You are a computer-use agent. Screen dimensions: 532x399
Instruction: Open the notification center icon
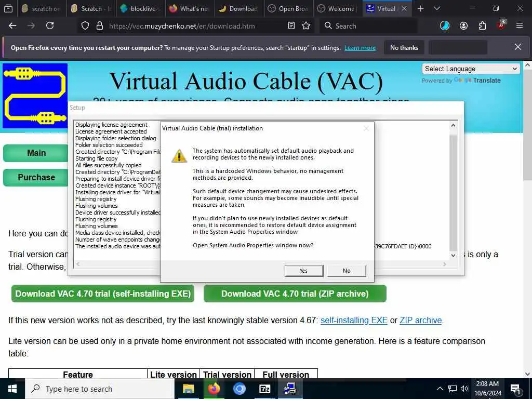[x=516, y=389]
